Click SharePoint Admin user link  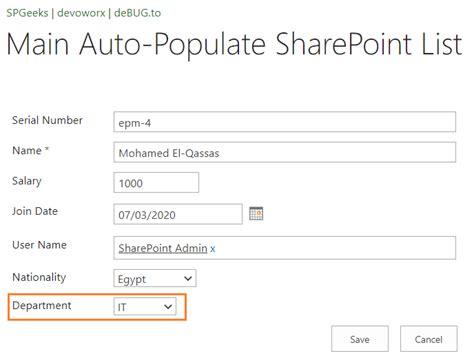(x=163, y=248)
